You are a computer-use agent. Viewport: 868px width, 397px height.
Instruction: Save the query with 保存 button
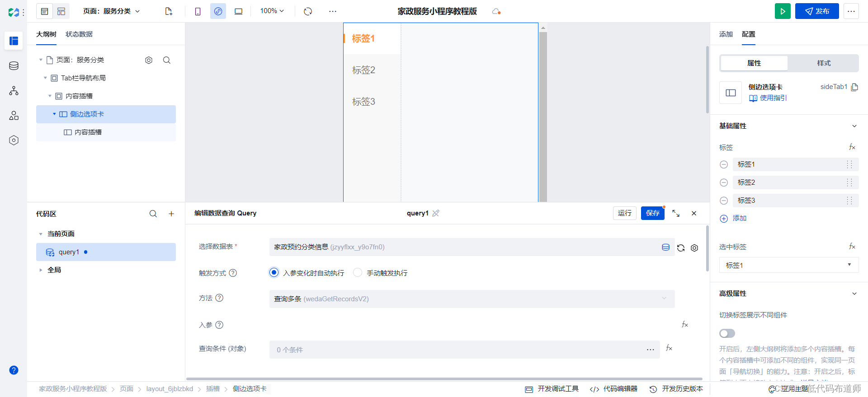653,213
